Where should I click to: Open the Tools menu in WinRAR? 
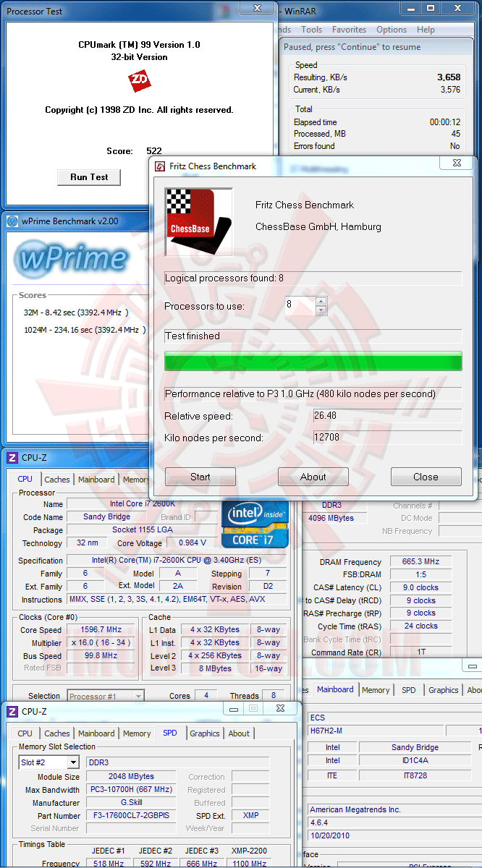(x=312, y=30)
